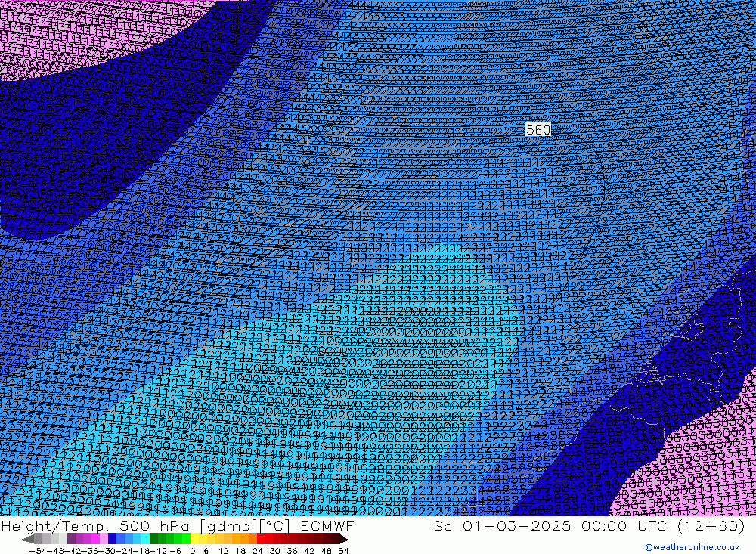The width and height of the screenshot is (756, 554).
Task: Click the 'Sa 01-03-2025' date text
Action: (x=503, y=525)
